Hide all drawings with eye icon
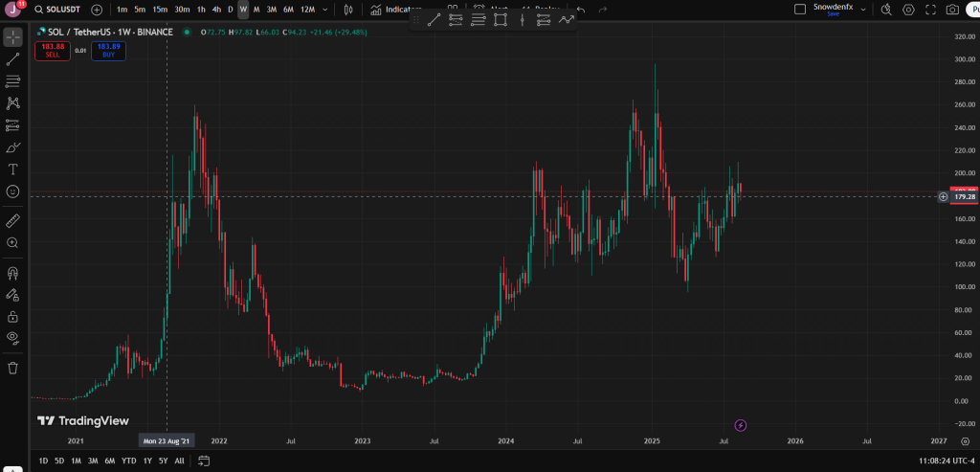 point(13,338)
